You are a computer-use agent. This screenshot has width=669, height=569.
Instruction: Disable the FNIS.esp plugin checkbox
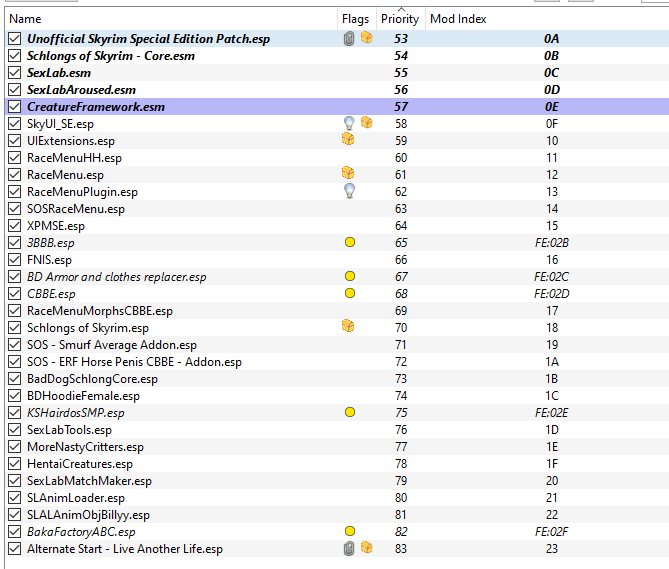pyautogui.click(x=15, y=260)
